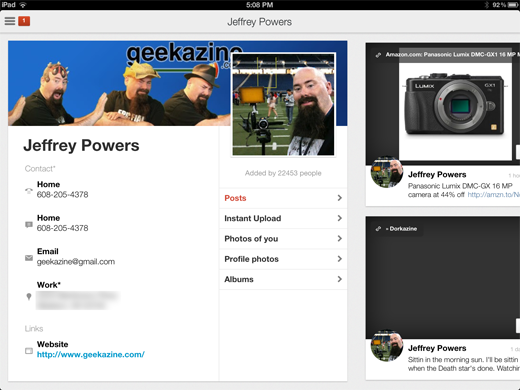Tap the link icon on the Amazon.com post
Image resolution: width=520 pixels, height=390 pixels.
(378, 55)
